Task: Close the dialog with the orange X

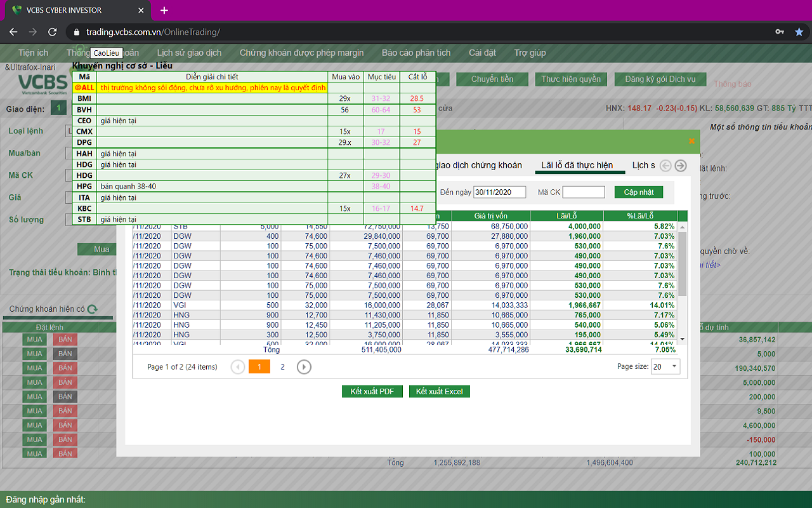Action: (x=691, y=141)
